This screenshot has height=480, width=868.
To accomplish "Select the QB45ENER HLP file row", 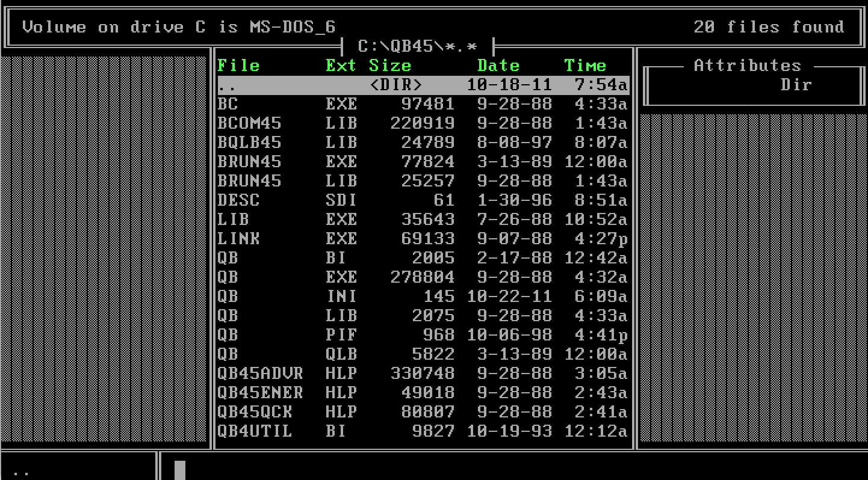I will pyautogui.click(x=423, y=393).
